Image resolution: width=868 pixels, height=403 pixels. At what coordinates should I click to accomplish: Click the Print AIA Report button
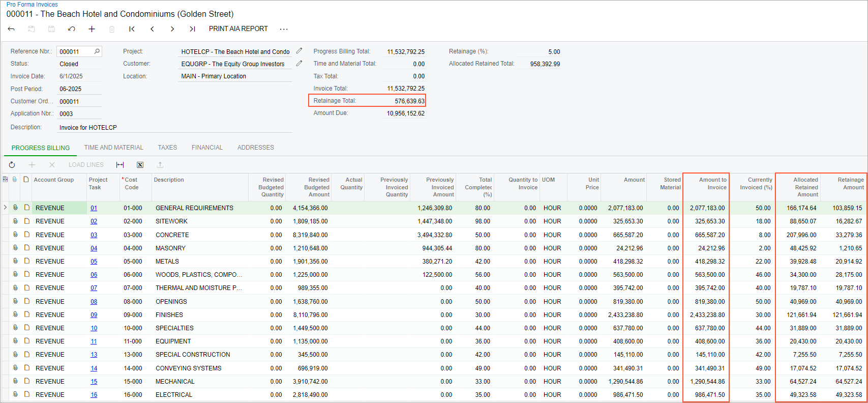point(238,29)
